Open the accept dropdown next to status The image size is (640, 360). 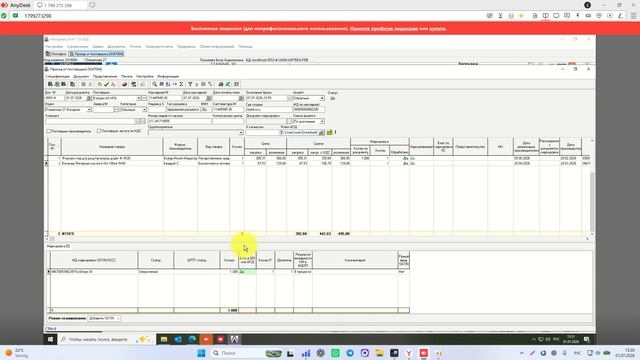[322, 98]
